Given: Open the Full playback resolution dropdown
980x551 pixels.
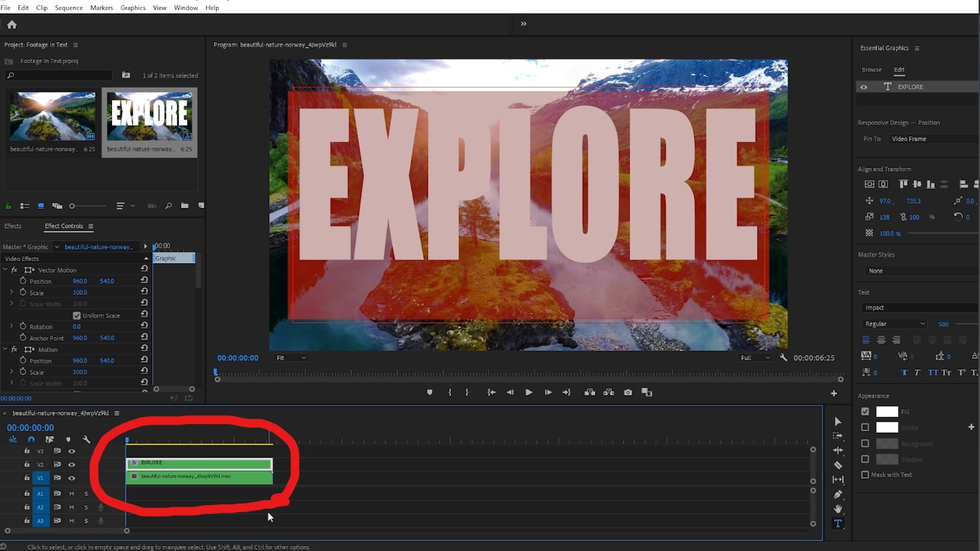Looking at the screenshot, I should pyautogui.click(x=755, y=357).
